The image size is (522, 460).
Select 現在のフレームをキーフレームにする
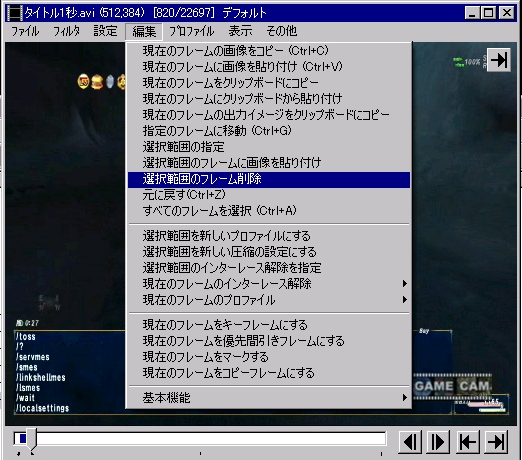click(x=269, y=325)
